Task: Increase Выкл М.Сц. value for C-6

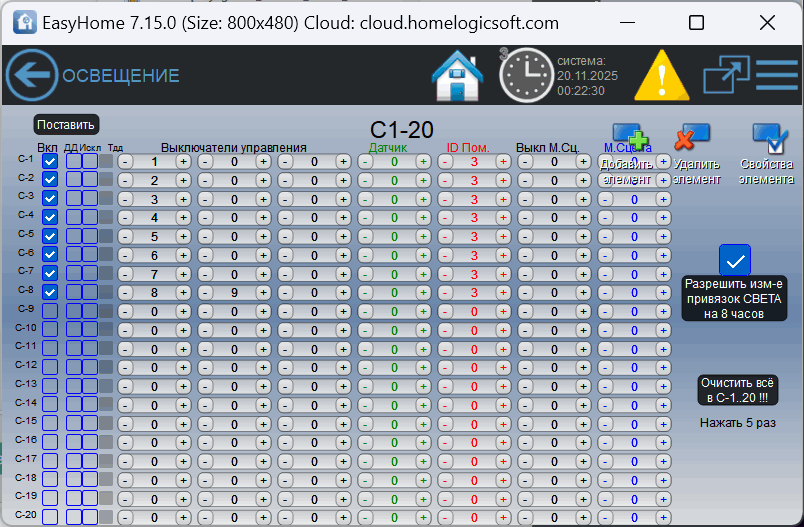Action: [x=583, y=256]
